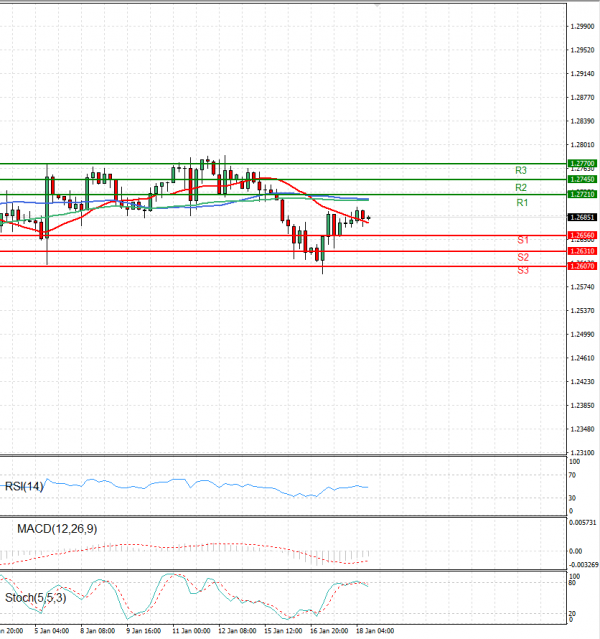Click the S2 support label
Image resolution: width=600 pixels, height=639 pixels.
[x=523, y=257]
